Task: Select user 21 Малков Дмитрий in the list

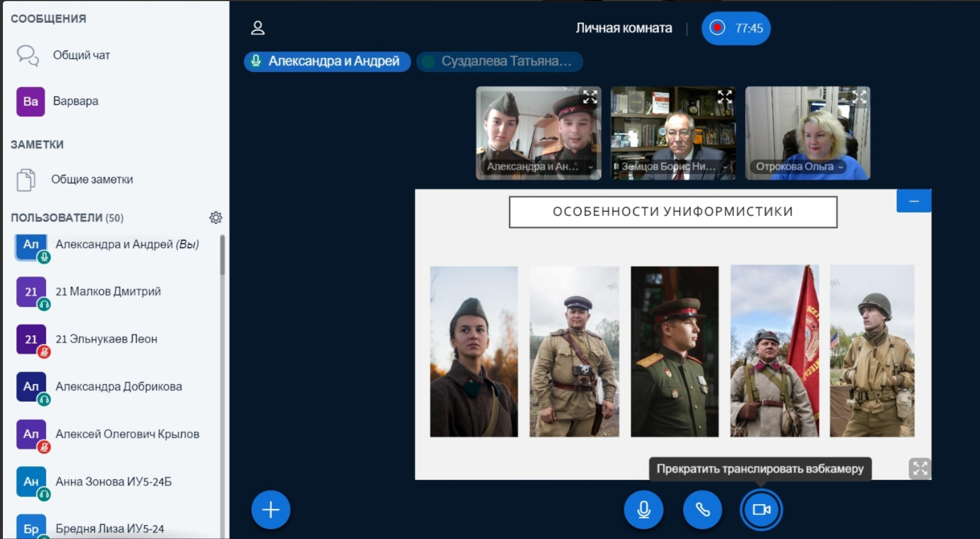Action: point(108,292)
